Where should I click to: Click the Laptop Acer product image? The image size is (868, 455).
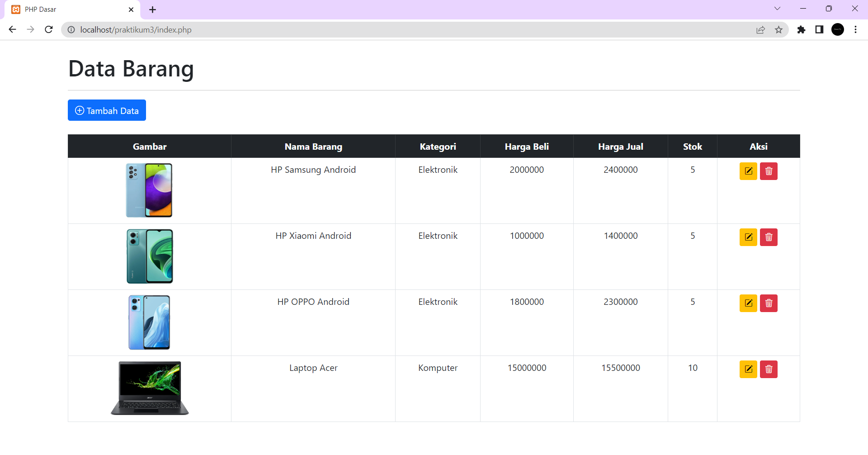click(149, 388)
